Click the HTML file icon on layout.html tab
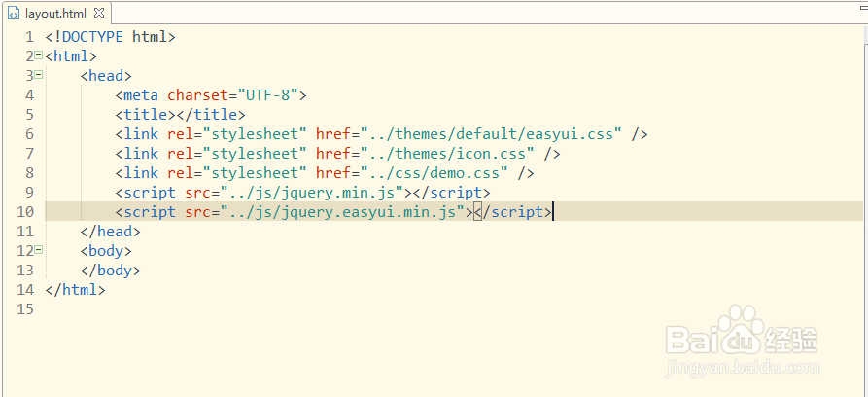This screenshot has width=868, height=397. 15,13
